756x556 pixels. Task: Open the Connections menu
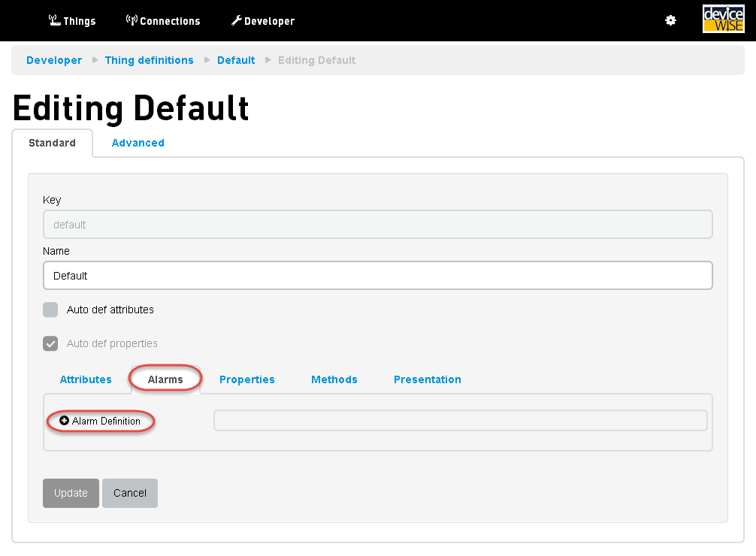pos(163,21)
